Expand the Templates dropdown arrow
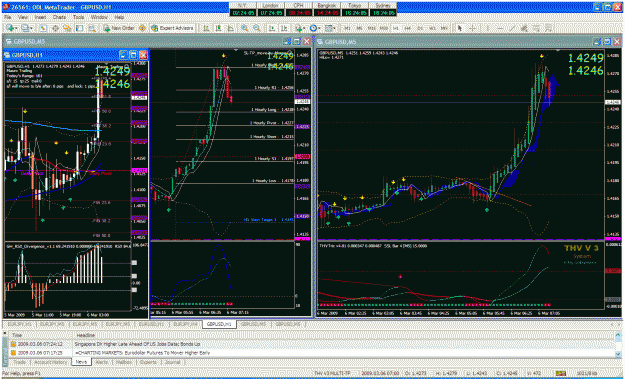The height and width of the screenshot is (379, 625). 334,28
